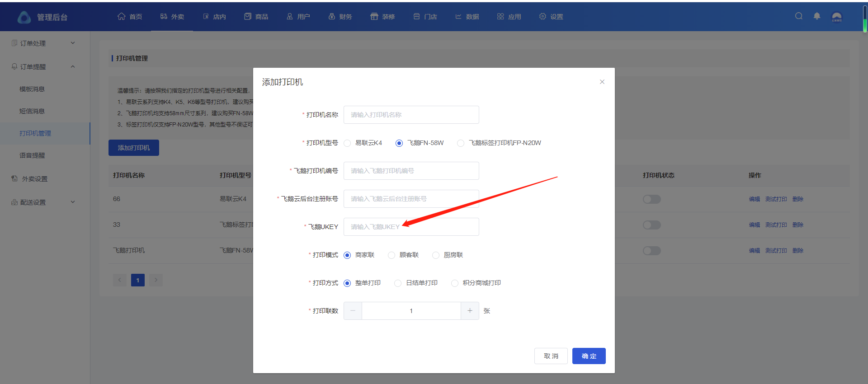This screenshot has width=868, height=384.
Task: Select the 顾客联 print mode radio
Action: [x=392, y=255]
